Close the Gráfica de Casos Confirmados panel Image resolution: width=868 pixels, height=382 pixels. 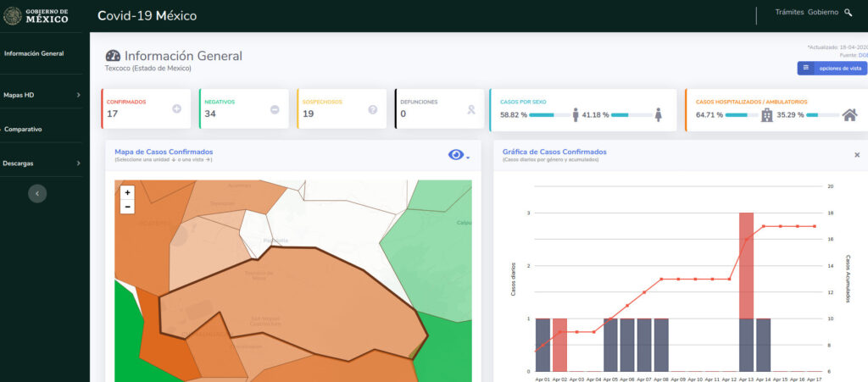856,155
